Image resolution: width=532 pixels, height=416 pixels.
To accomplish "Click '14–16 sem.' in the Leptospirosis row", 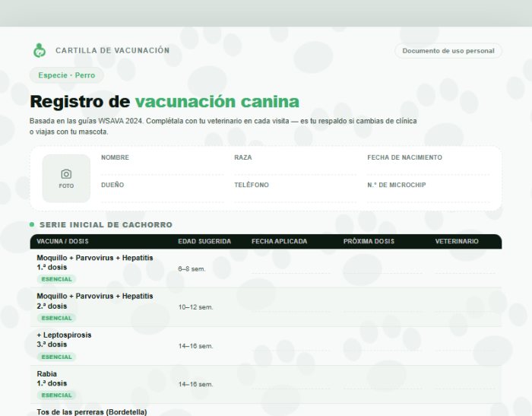I will (x=196, y=346).
